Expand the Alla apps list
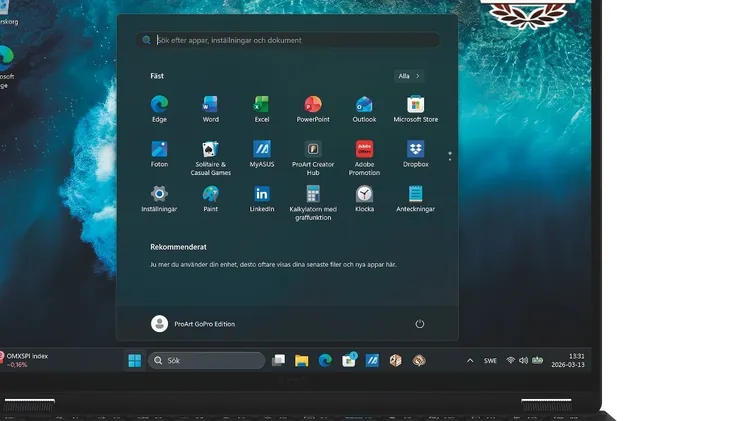750x421 pixels. 409,76
